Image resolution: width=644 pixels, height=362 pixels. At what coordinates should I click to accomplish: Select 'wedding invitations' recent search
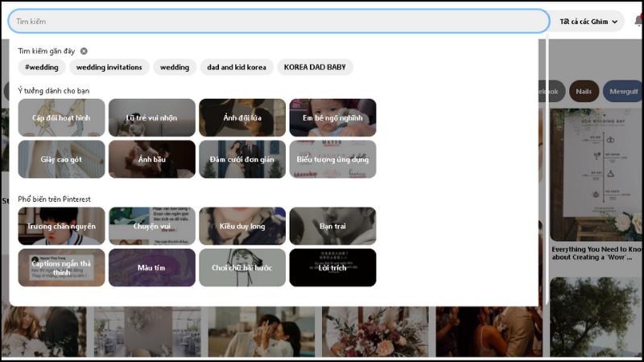[109, 68]
